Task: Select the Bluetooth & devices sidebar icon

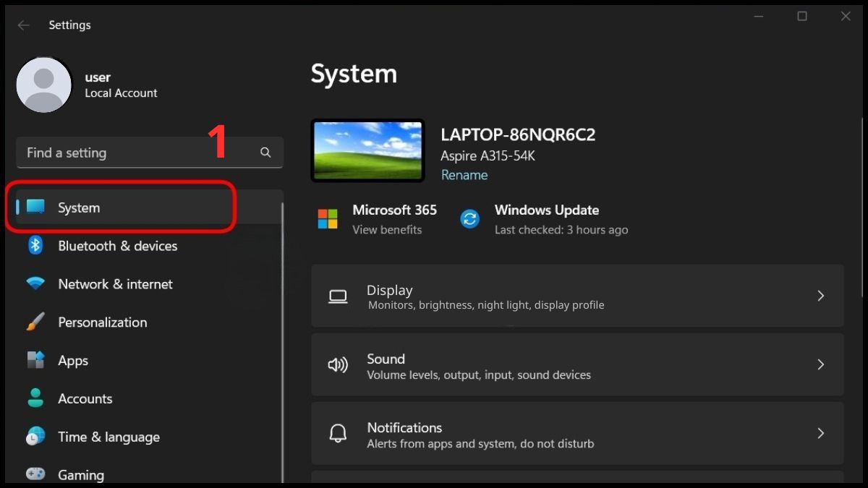Action: tap(35, 246)
